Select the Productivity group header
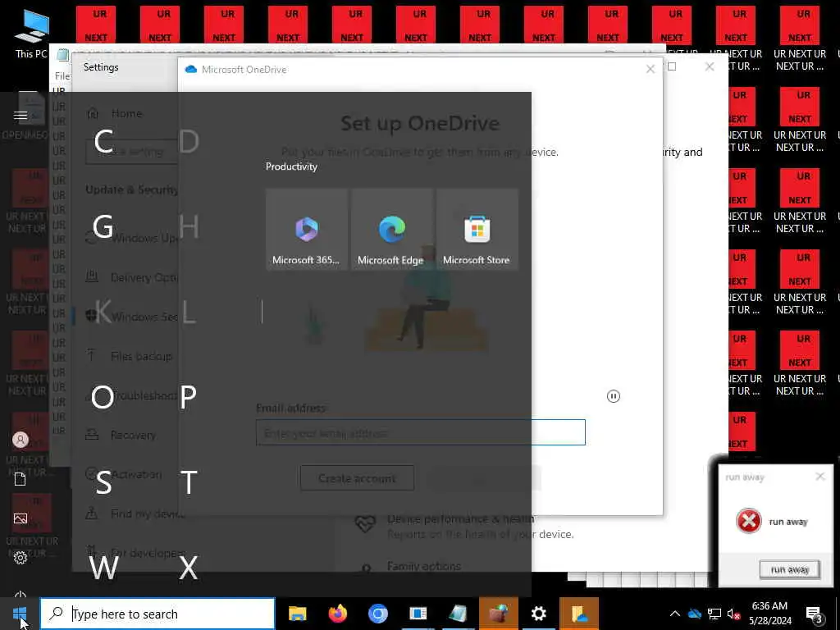The height and width of the screenshot is (630, 840). click(291, 167)
